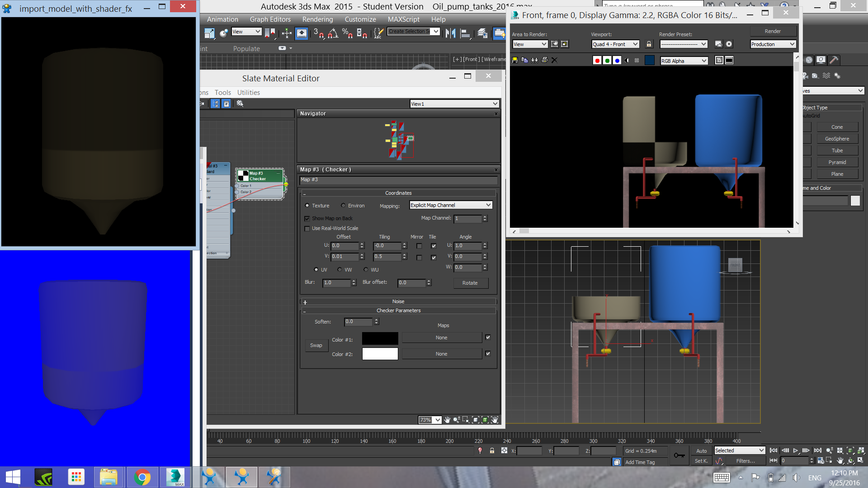Toggle Show Map on Back checkbox
The width and height of the screenshot is (868, 488).
307,218
